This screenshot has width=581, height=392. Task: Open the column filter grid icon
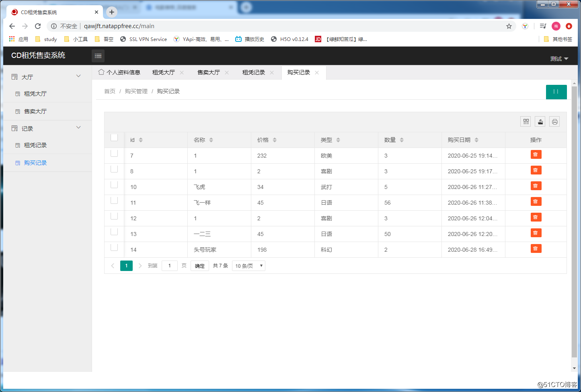pyautogui.click(x=526, y=121)
